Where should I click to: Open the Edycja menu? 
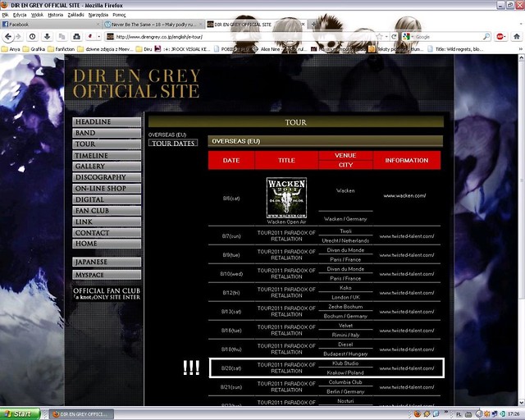[20, 15]
